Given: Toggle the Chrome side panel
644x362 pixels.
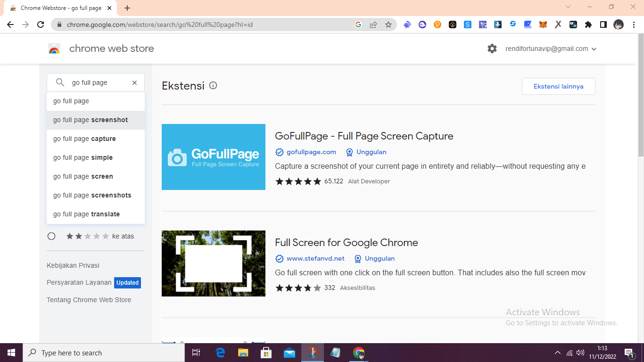Looking at the screenshot, I should pos(603,25).
